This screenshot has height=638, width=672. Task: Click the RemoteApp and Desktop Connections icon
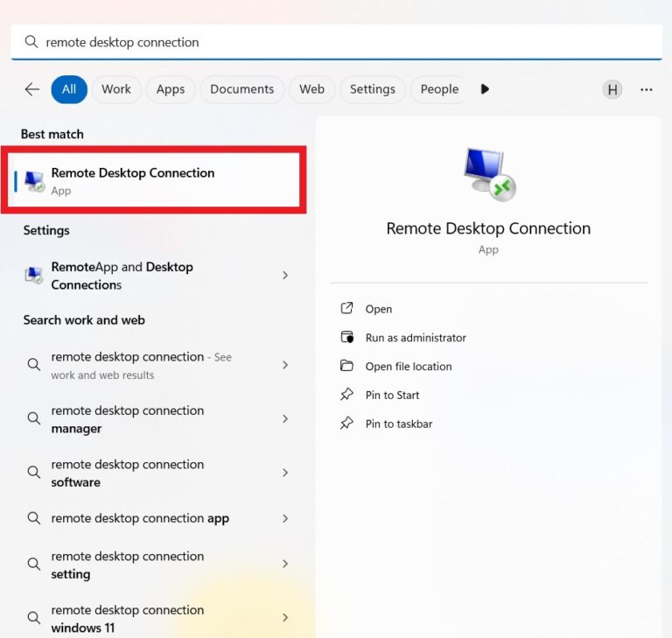pos(34,276)
